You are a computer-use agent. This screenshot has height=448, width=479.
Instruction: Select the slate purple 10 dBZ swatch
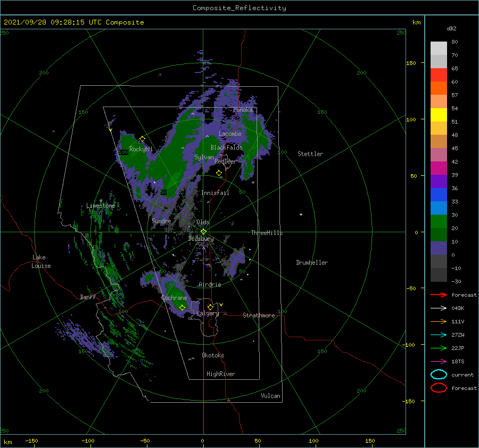[x=439, y=248]
